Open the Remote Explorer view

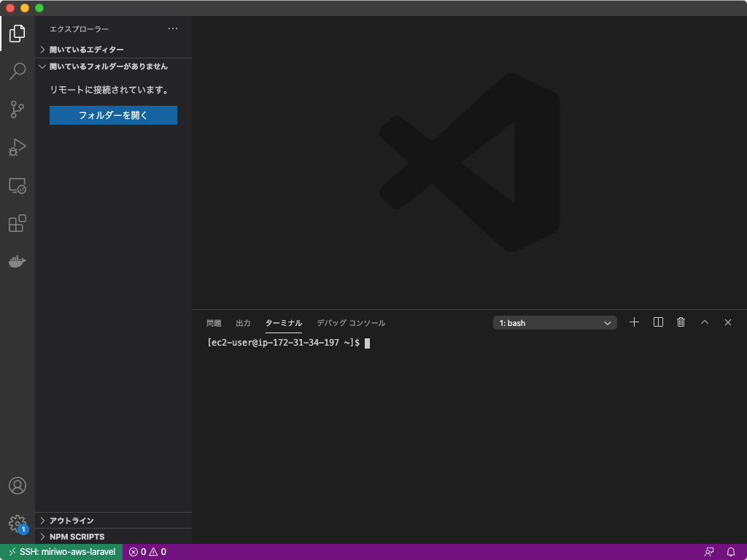[x=17, y=186]
